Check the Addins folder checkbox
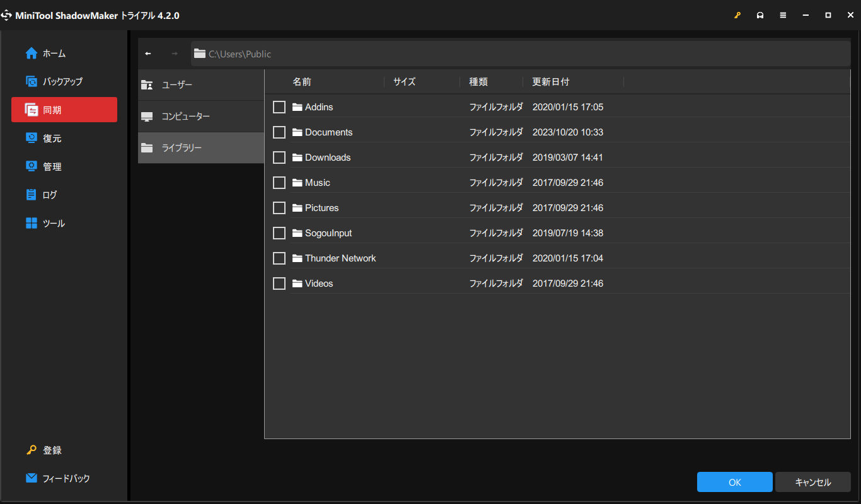861x504 pixels. click(x=279, y=107)
